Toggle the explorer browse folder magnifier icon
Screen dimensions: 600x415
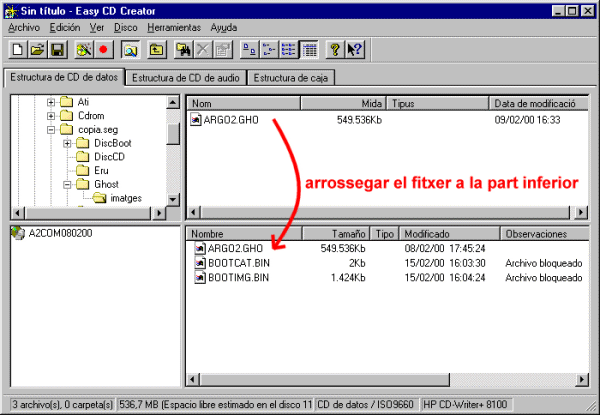[x=130, y=50]
